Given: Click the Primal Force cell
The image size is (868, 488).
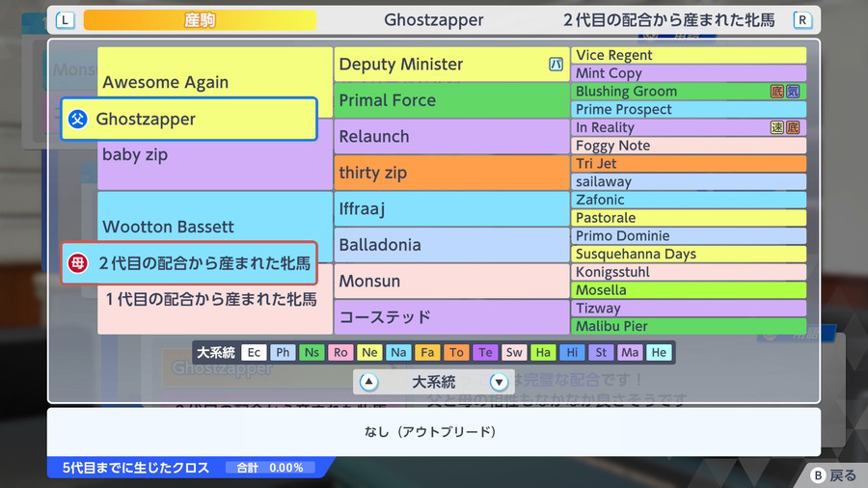Looking at the screenshot, I should pyautogui.click(x=451, y=100).
